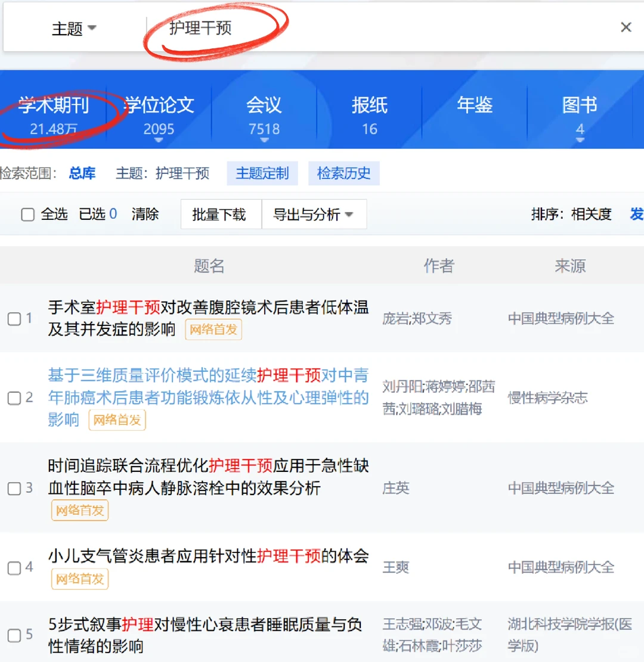Enable the 全选 select-all checkbox
This screenshot has width=644, height=662.
26,215
